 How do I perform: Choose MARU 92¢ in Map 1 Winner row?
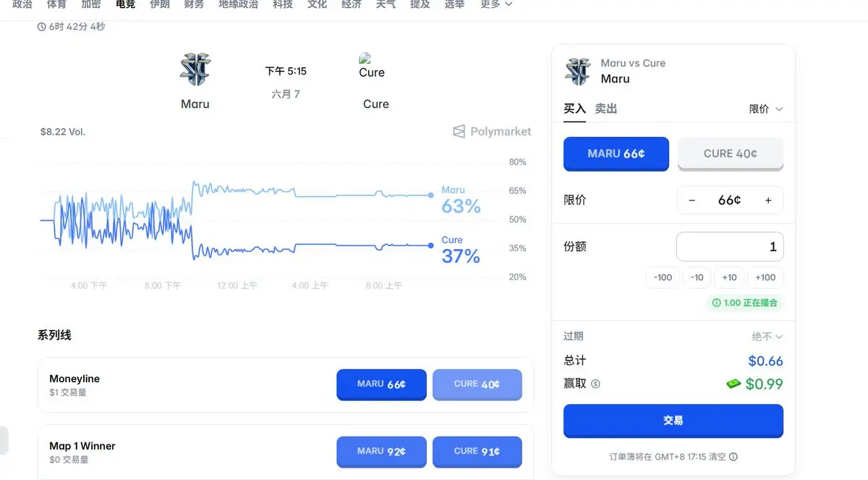[x=381, y=452]
